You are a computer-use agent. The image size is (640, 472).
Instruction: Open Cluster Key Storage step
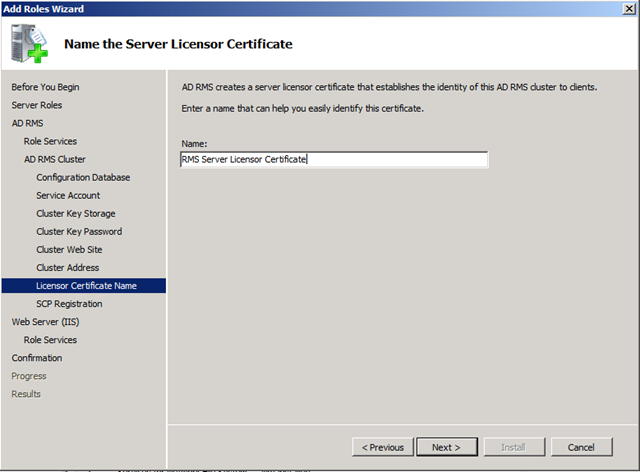tap(76, 213)
